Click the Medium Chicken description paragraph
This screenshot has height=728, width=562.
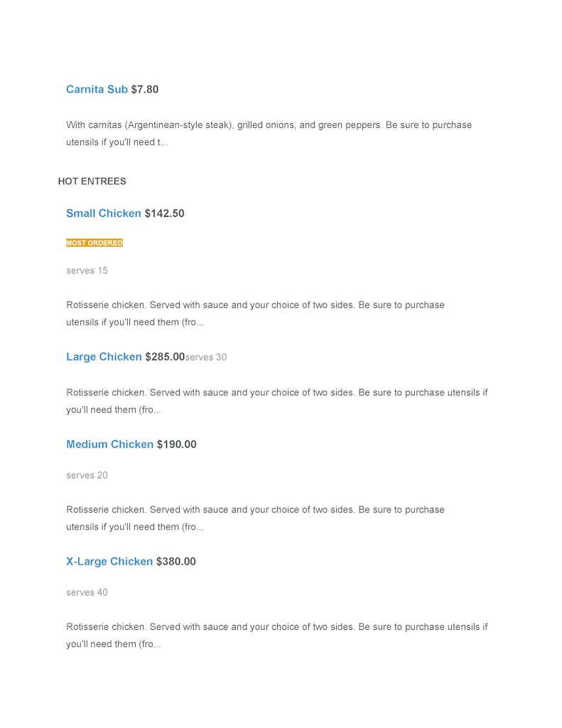pyautogui.click(x=255, y=518)
